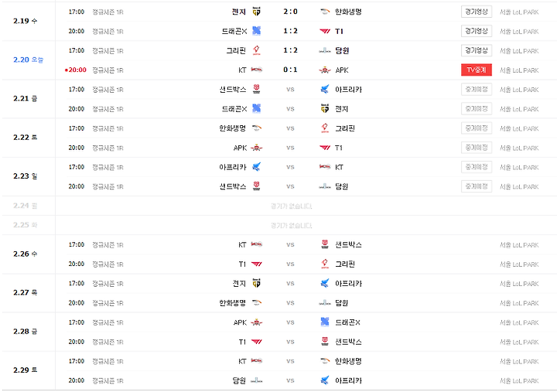Click the T1 logo in the 2.19 20:00 match
The image size is (557, 392).
pos(325,31)
